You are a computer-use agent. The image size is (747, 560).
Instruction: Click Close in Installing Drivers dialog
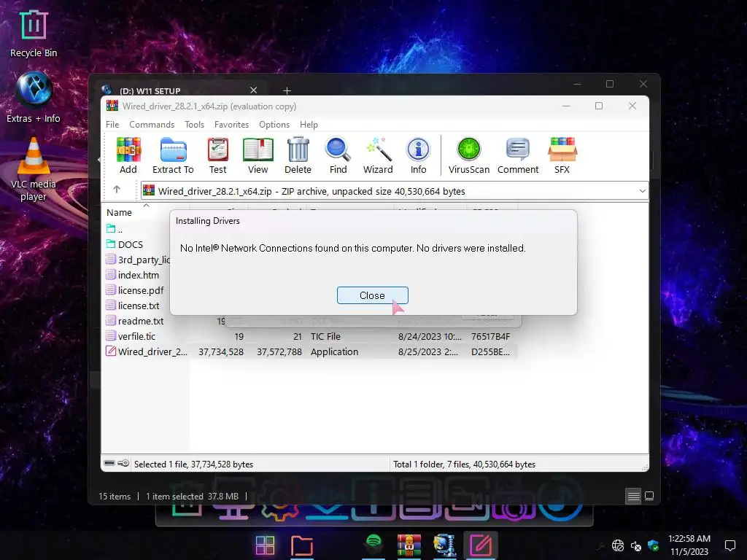click(x=372, y=295)
